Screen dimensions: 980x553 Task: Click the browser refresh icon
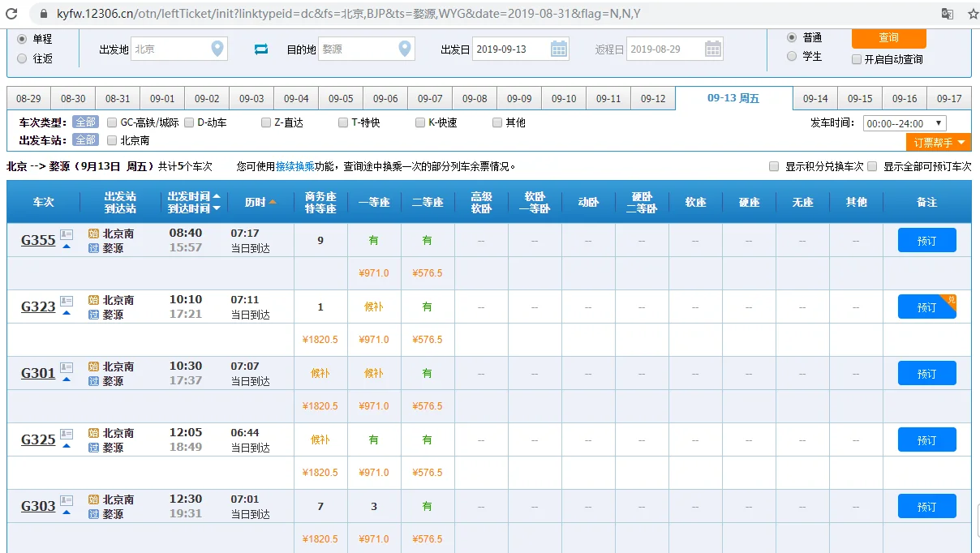[x=11, y=13]
